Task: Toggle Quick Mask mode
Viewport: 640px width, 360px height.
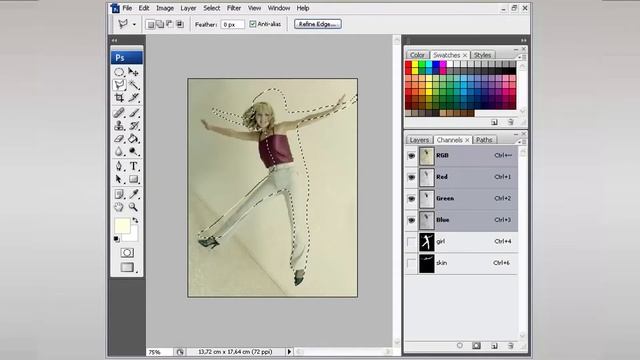Action: [x=127, y=253]
